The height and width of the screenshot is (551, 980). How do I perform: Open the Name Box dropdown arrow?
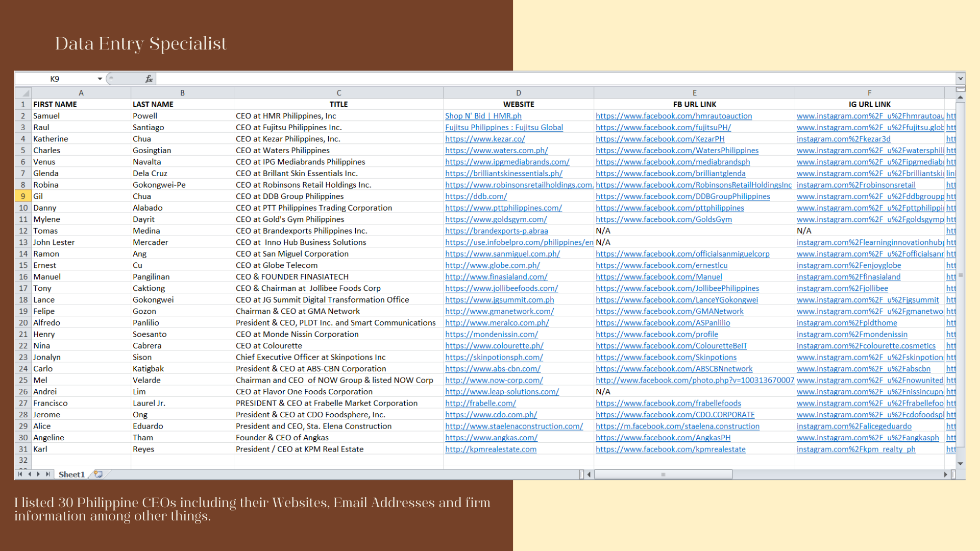(100, 79)
